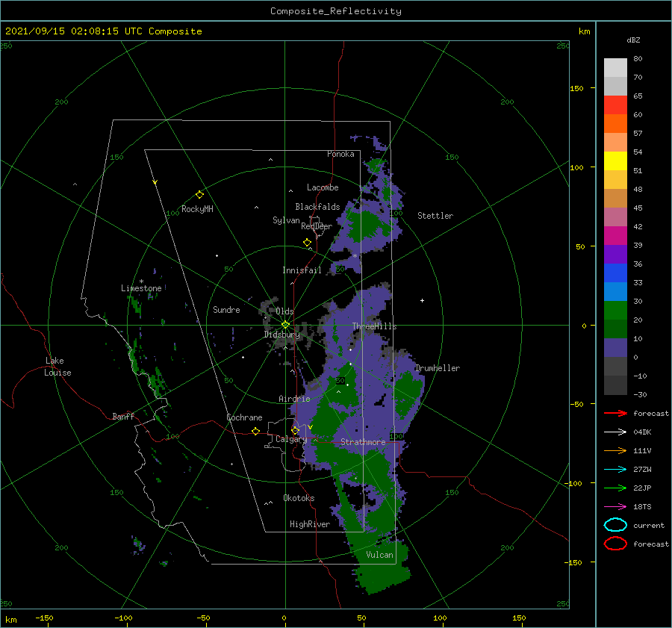Click the orange 111V arrow symbol

point(615,450)
